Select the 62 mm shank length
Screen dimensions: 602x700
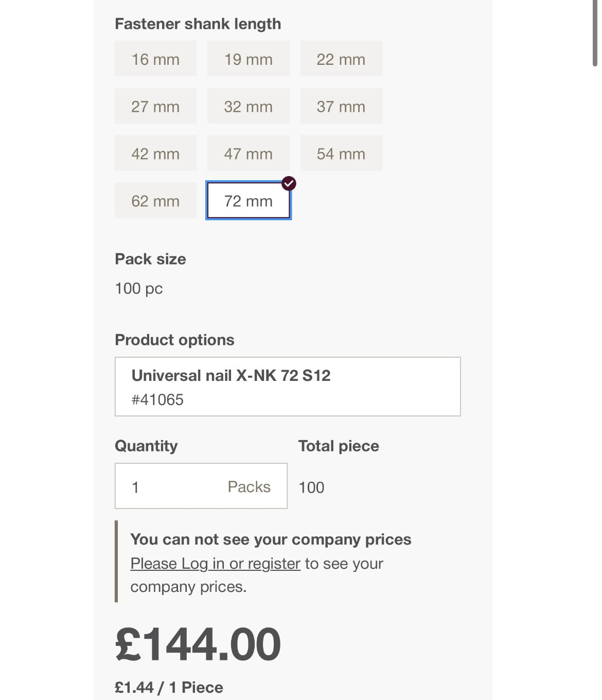pos(155,201)
